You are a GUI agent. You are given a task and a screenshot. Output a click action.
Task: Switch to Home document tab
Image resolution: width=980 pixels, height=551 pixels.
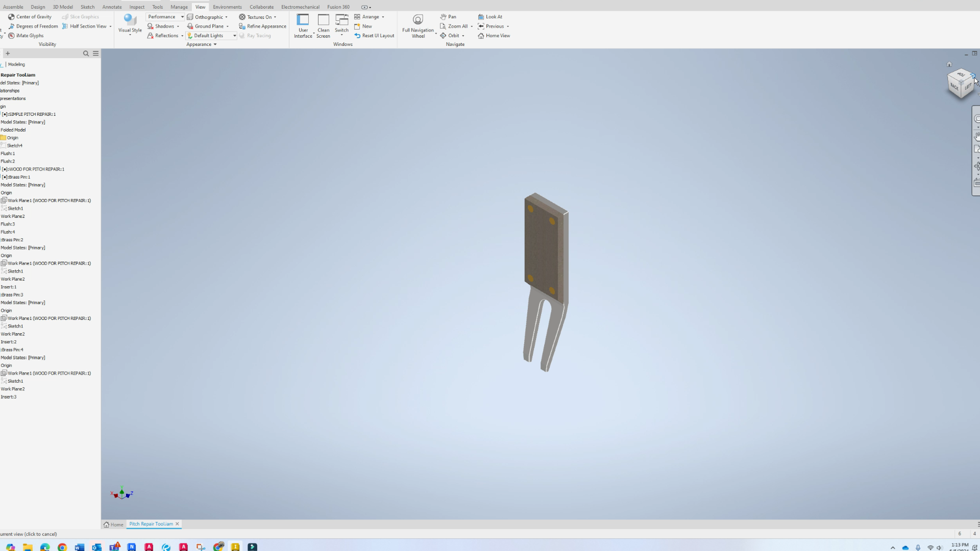point(113,524)
